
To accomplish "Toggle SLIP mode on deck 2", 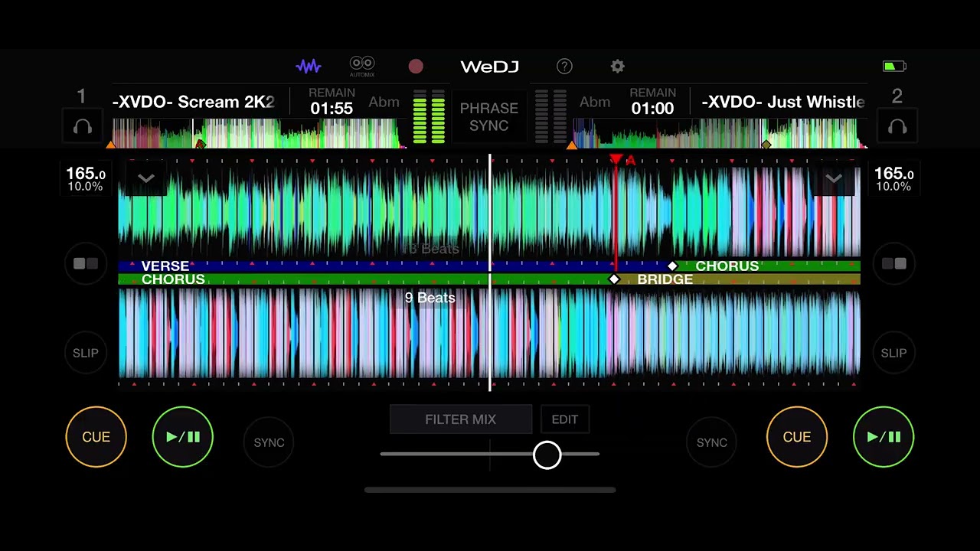I will [893, 353].
